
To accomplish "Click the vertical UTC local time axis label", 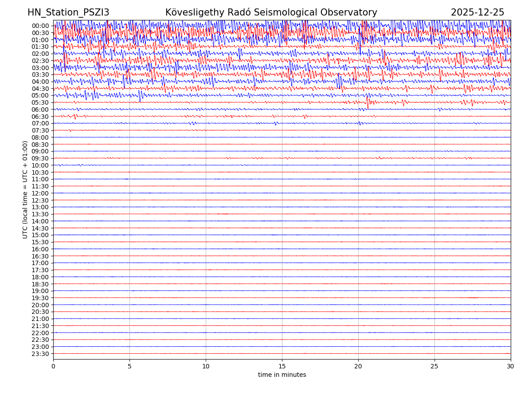I will pos(26,190).
